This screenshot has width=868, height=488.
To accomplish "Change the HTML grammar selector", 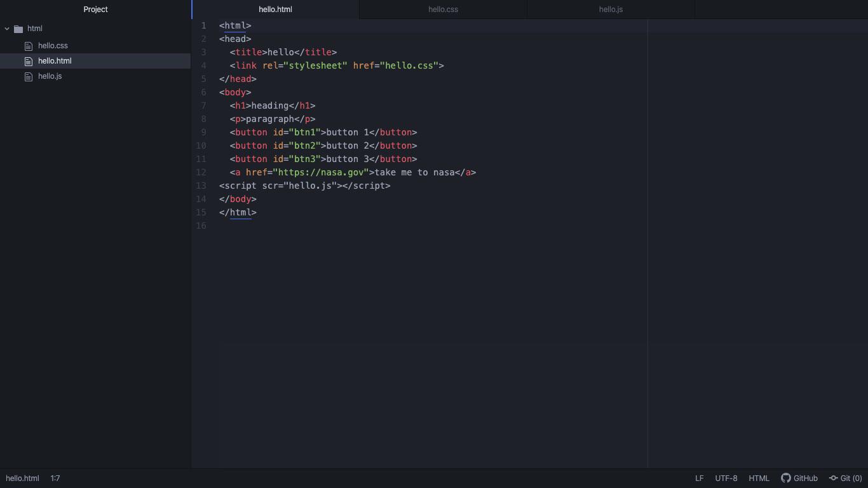I will pyautogui.click(x=759, y=478).
